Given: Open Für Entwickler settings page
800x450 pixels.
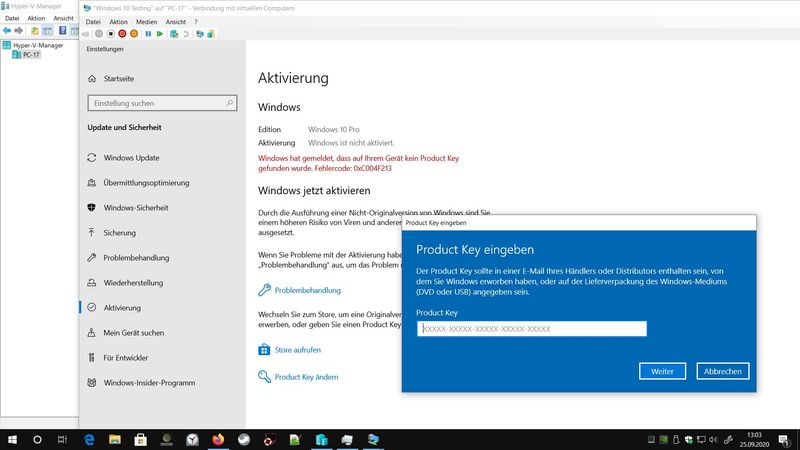Looking at the screenshot, I should click(126, 358).
